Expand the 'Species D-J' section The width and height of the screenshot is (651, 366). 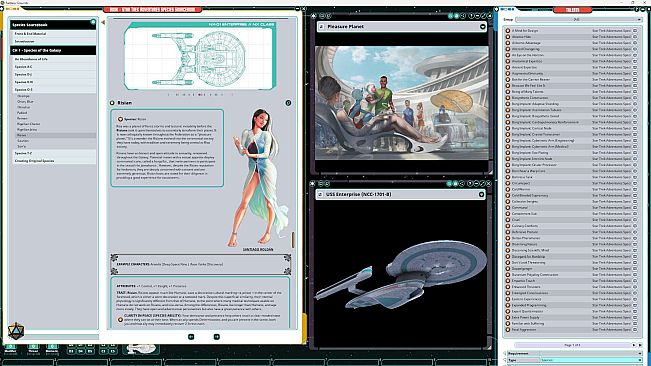[54, 74]
